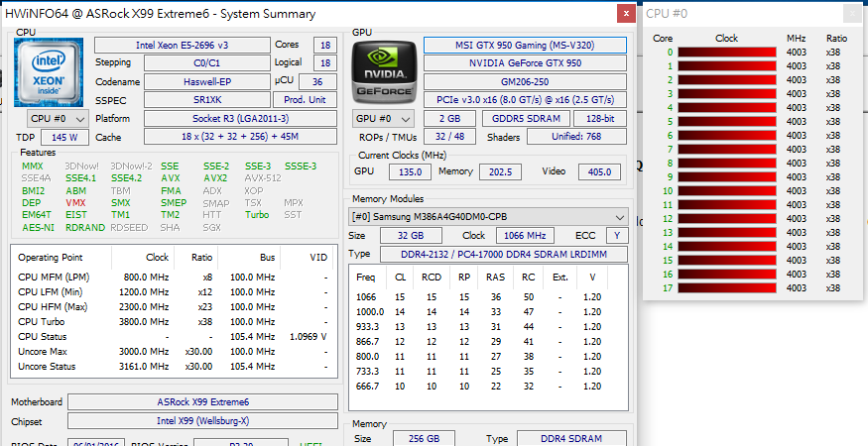Click the SR1XK SSPEC field
Viewport: 868px width, 446px height.
[207, 100]
